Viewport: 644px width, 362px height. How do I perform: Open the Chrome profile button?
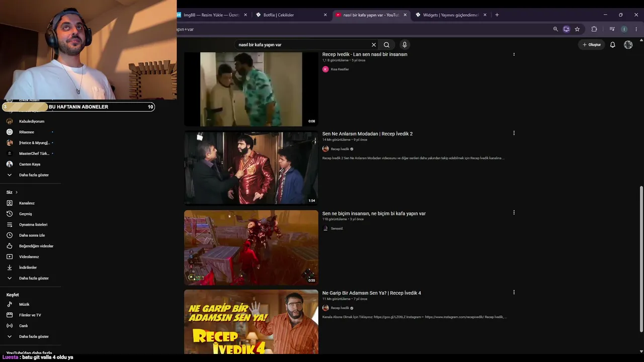click(624, 29)
